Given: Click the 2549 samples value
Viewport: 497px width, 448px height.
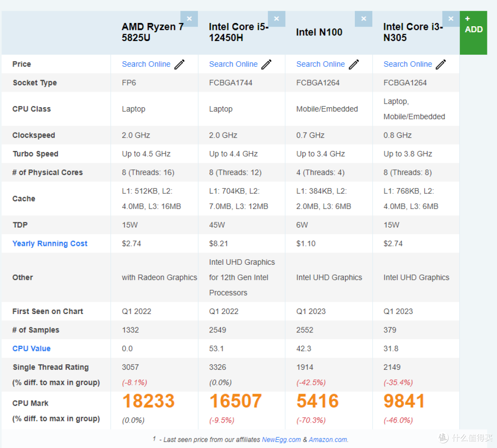Looking at the screenshot, I should [217, 330].
